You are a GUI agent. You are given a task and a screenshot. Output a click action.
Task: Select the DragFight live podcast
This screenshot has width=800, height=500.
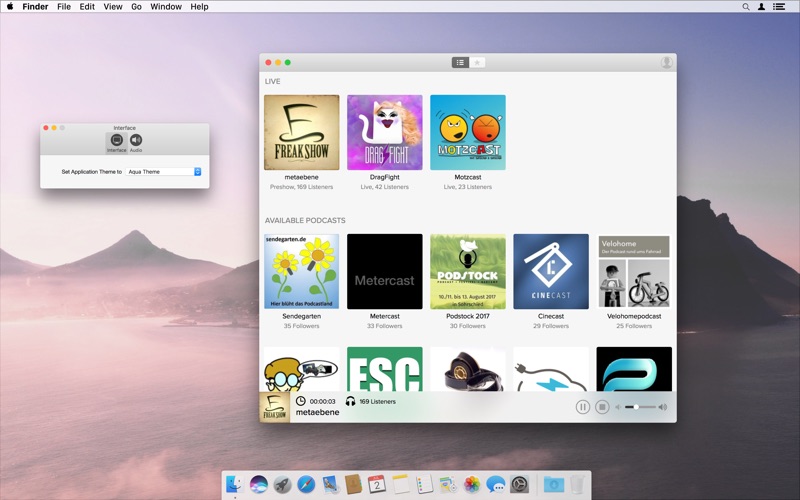384,132
